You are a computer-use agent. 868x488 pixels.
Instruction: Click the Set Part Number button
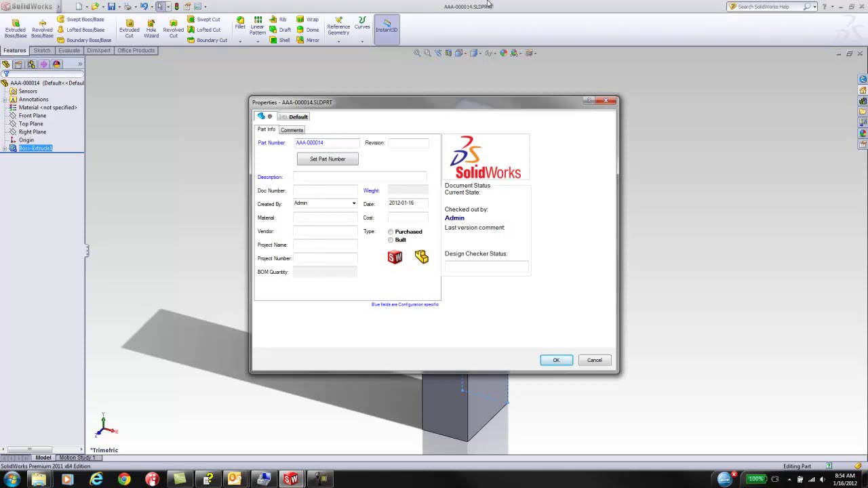coord(328,159)
